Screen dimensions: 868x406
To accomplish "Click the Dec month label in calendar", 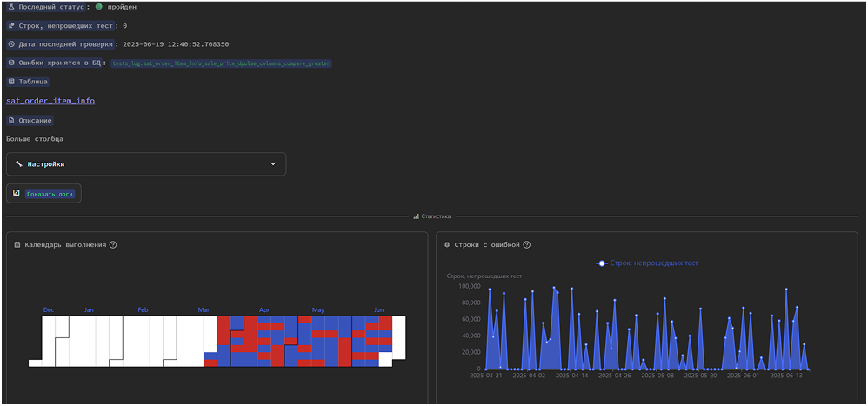I will click(49, 310).
